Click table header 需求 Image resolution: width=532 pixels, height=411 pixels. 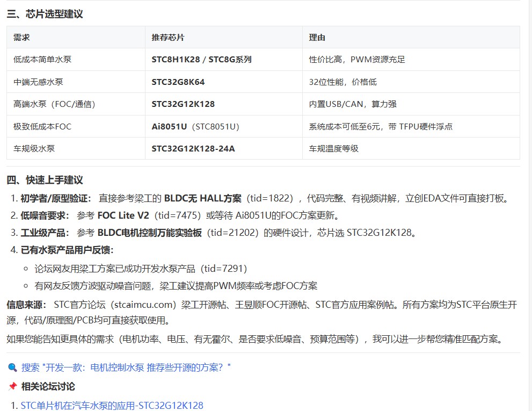tap(76, 38)
